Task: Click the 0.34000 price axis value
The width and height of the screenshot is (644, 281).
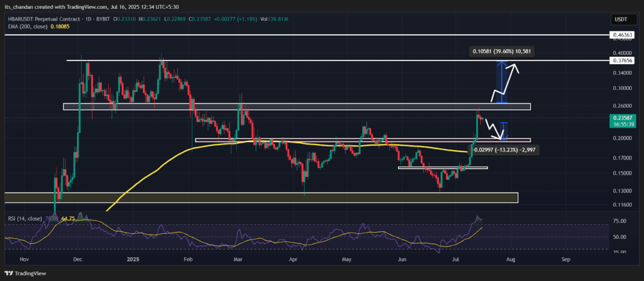Action: coord(623,73)
